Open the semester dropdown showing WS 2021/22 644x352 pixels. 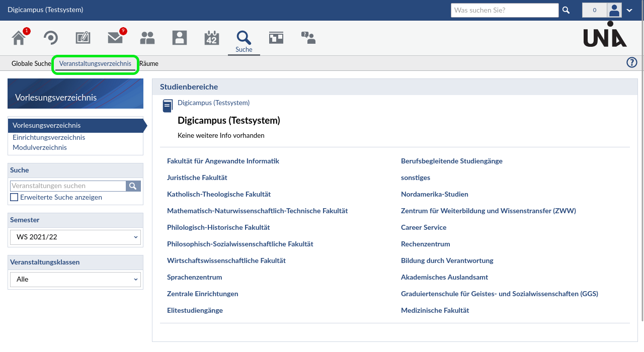point(75,237)
